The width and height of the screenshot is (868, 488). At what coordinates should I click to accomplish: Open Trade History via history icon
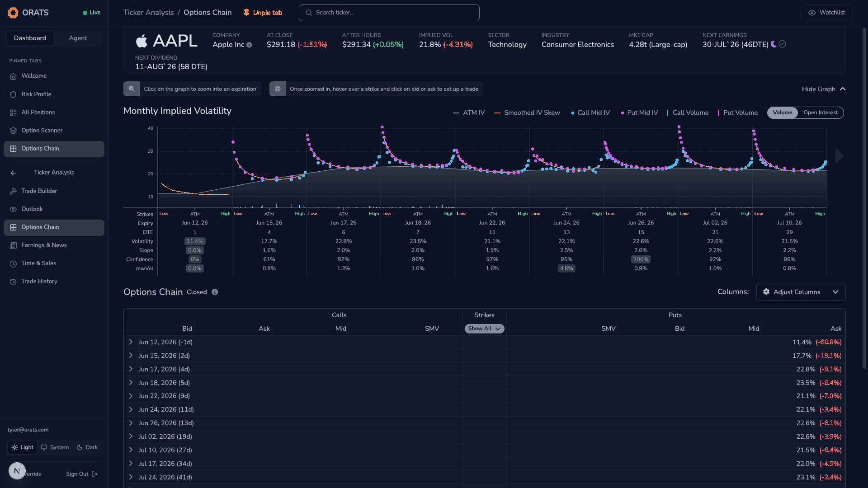point(13,282)
